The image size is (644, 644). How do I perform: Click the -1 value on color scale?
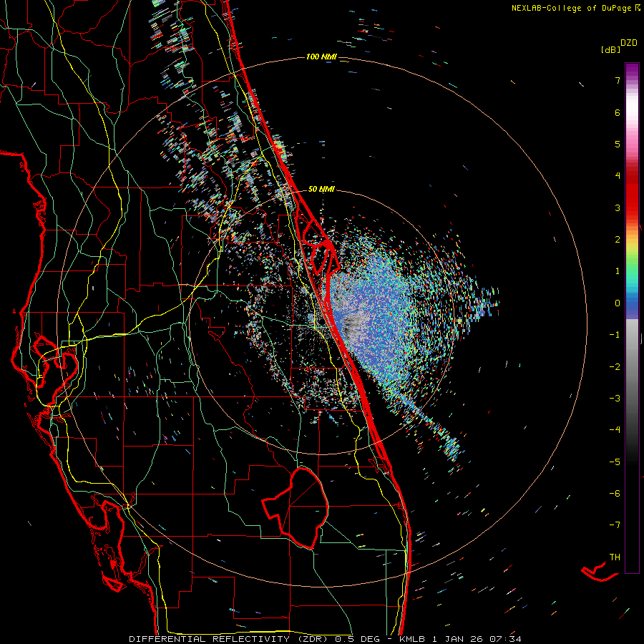tap(615, 335)
